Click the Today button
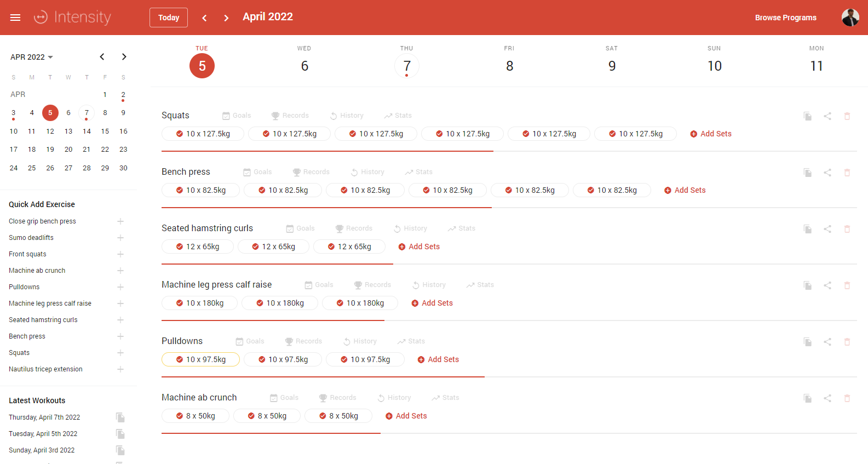This screenshot has width=868, height=464. coord(169,18)
